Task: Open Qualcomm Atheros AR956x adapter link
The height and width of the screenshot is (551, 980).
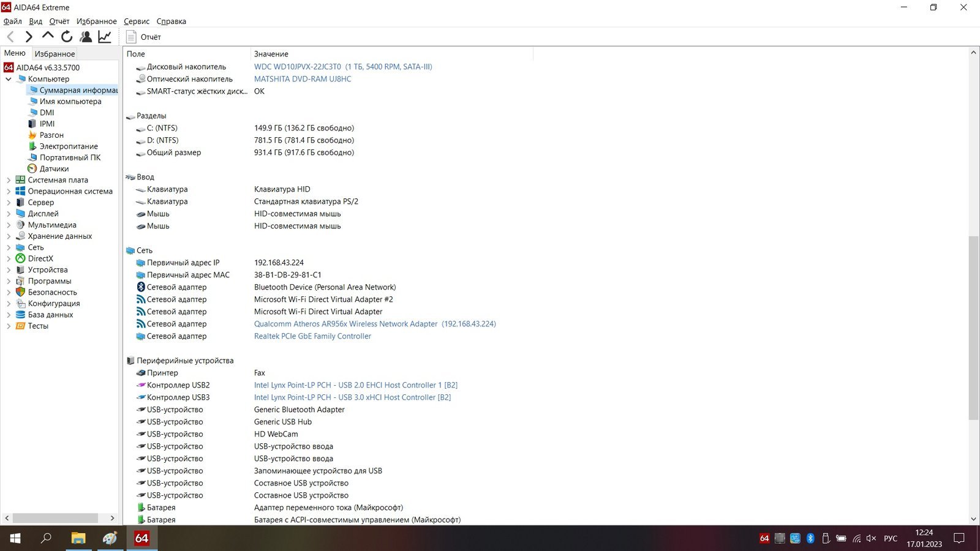Action: tap(375, 324)
